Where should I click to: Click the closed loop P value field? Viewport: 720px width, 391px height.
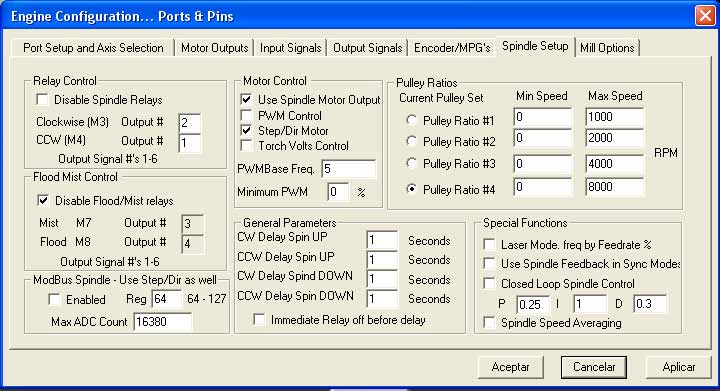point(533,304)
